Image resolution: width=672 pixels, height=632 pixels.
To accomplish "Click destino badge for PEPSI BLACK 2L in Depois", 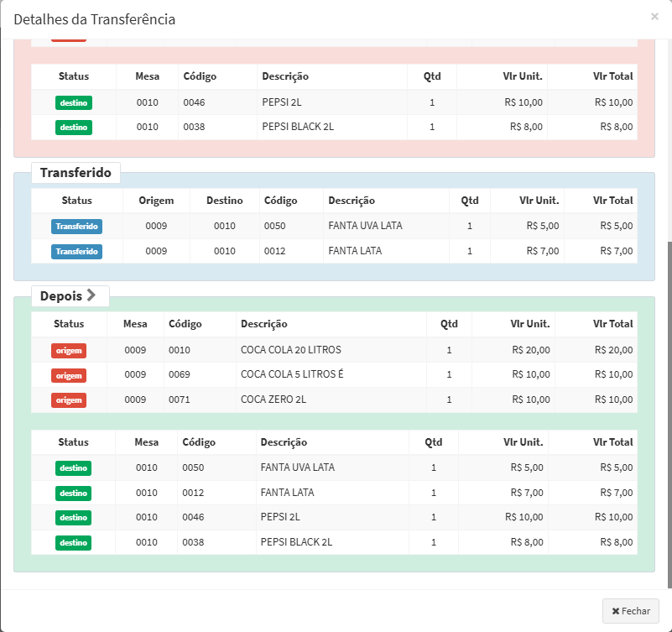I will 73,542.
